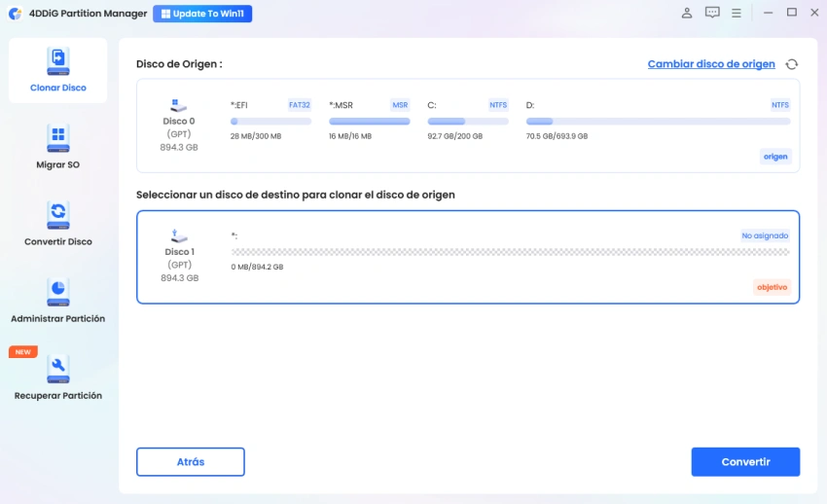Select Clonar Disco in sidebar

point(58,70)
